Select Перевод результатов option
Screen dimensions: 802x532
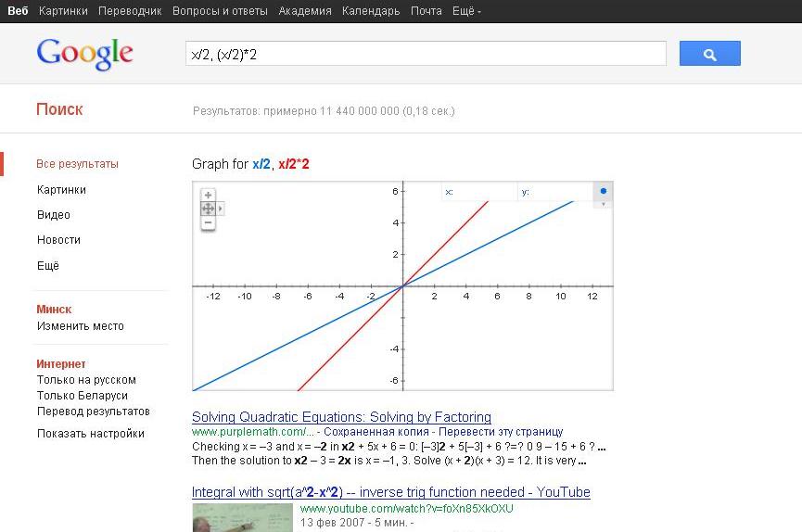click(x=93, y=412)
